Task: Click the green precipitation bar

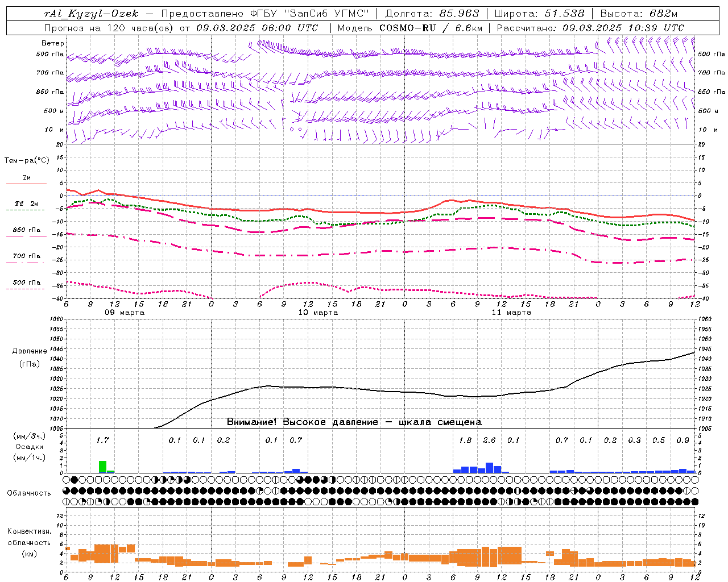Action: (x=103, y=467)
